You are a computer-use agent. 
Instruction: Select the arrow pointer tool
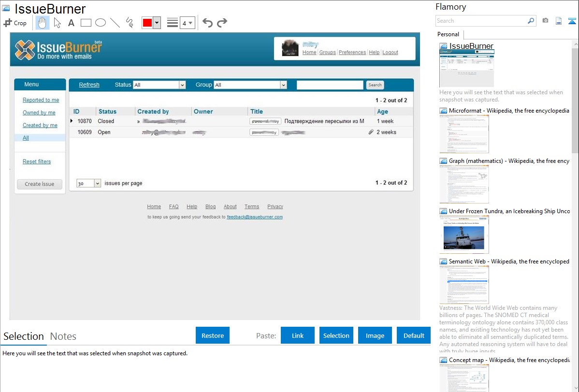pos(57,23)
